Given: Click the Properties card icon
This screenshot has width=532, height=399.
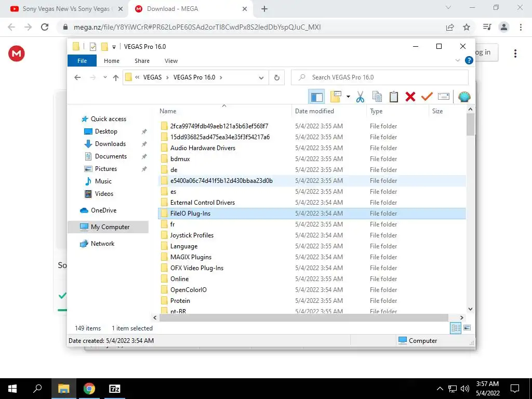Looking at the screenshot, I should pos(444,97).
